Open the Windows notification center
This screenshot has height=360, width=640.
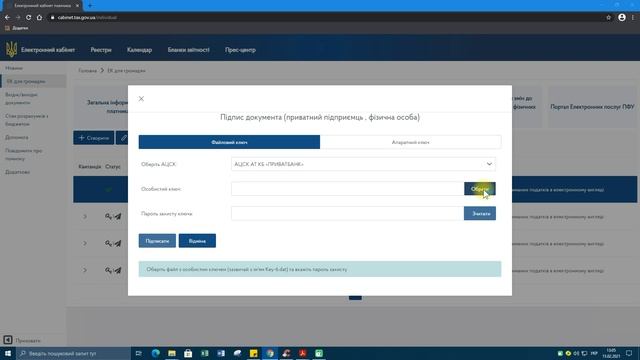click(629, 353)
